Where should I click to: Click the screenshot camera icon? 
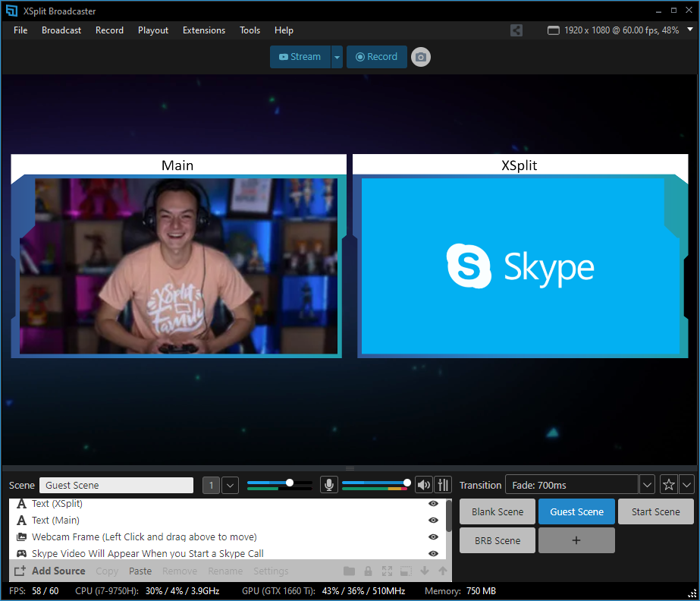[x=421, y=57]
